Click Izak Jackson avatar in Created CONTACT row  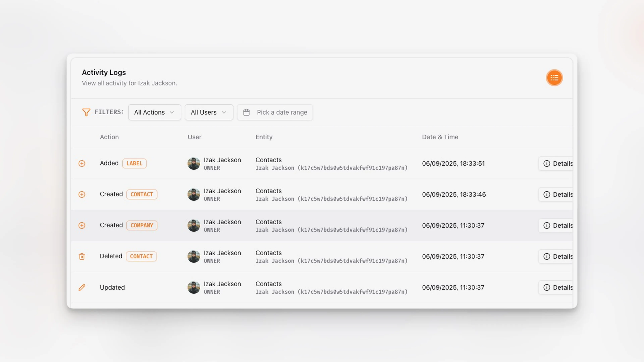(194, 194)
